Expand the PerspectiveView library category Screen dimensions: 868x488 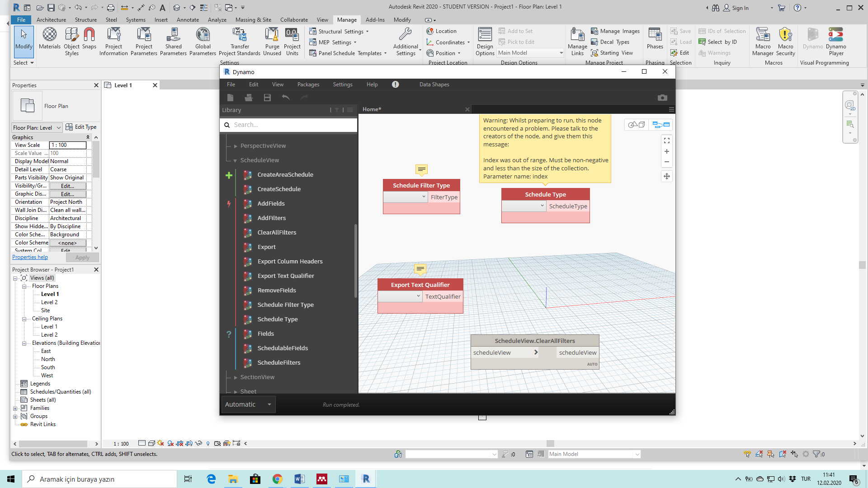coord(235,146)
